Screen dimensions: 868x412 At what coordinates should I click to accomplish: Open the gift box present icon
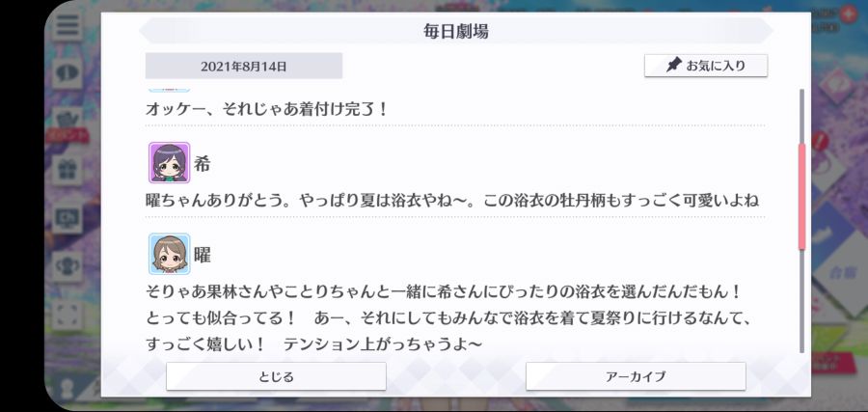coord(68,170)
